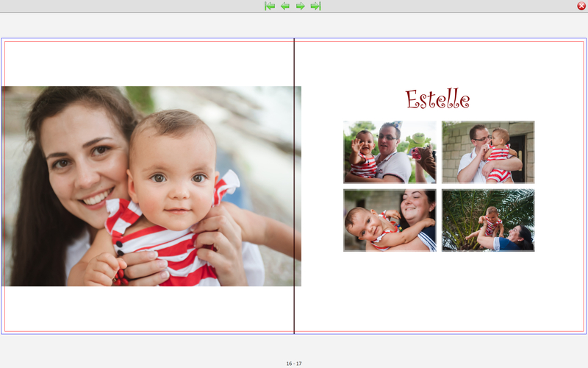Jump to the first page arrow
The image size is (588, 368).
click(270, 6)
